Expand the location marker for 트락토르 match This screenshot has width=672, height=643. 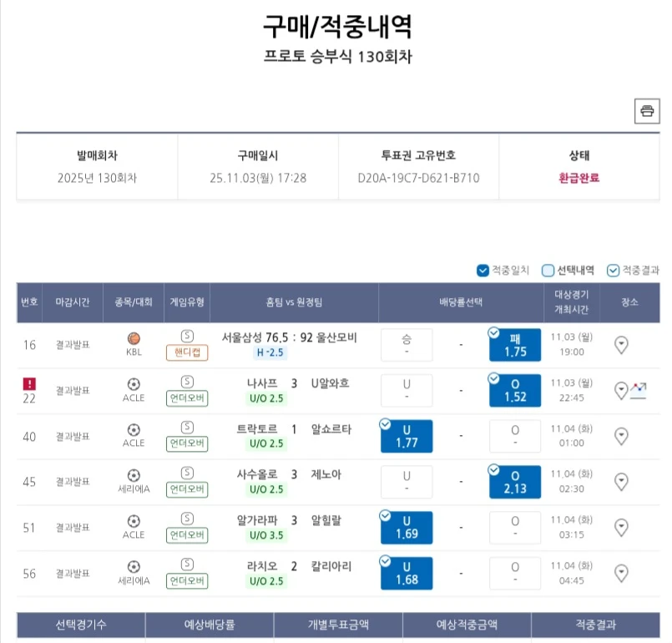621,436
